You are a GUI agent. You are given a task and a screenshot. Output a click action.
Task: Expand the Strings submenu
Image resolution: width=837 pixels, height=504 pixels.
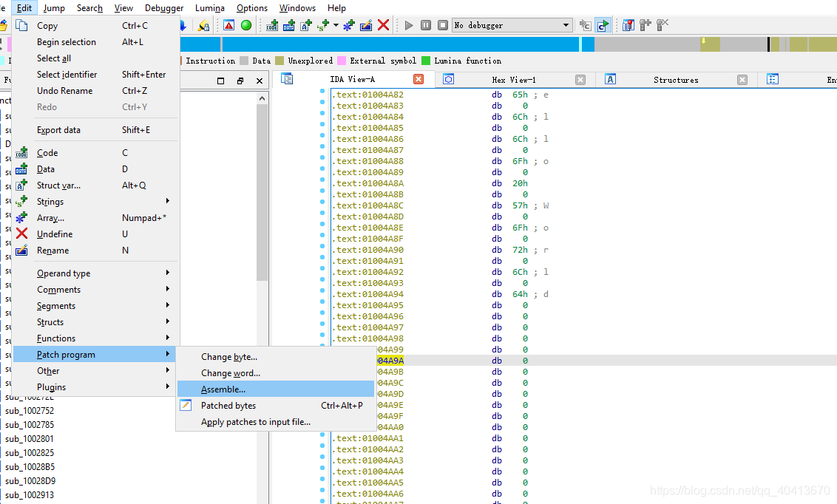(x=95, y=202)
